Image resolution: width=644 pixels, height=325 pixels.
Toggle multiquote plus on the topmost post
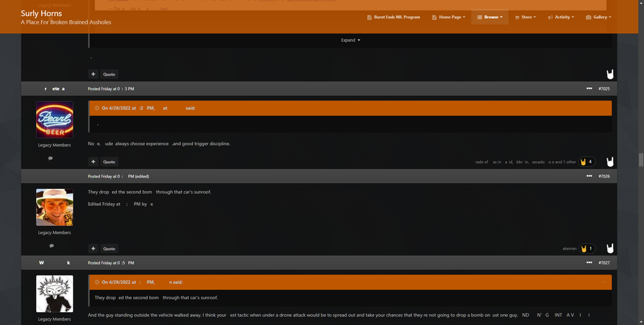[x=93, y=74]
